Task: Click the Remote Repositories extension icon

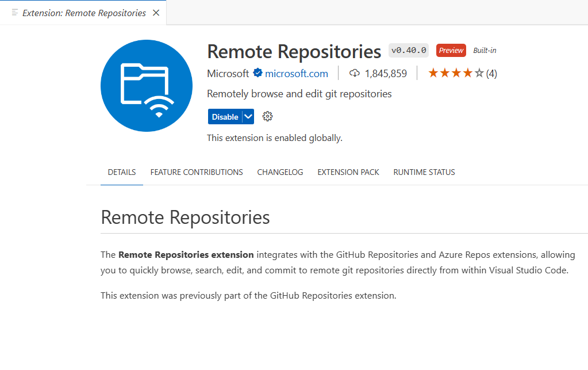Action: point(146,85)
